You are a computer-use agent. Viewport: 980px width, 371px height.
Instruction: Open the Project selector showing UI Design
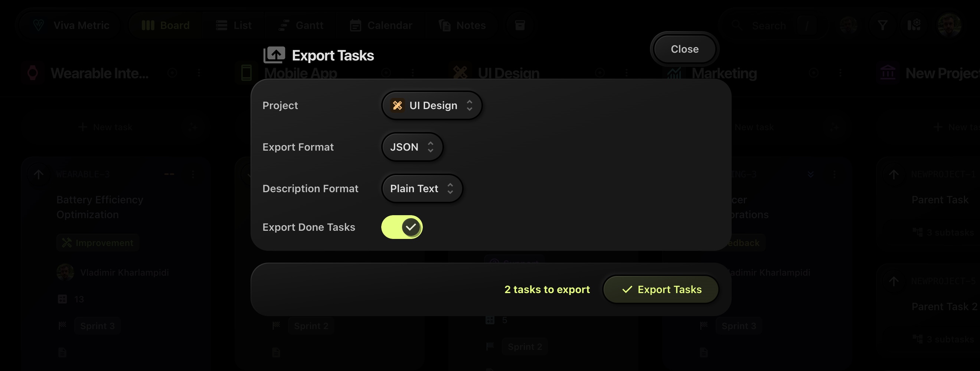432,105
